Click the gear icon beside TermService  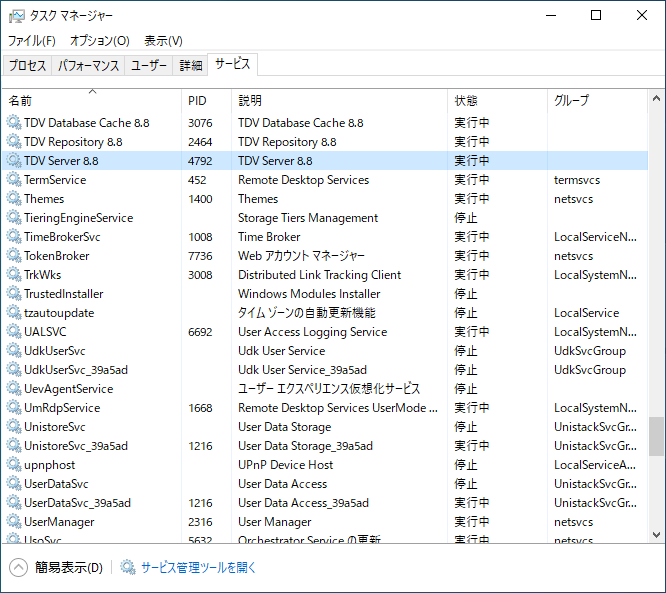[14, 180]
